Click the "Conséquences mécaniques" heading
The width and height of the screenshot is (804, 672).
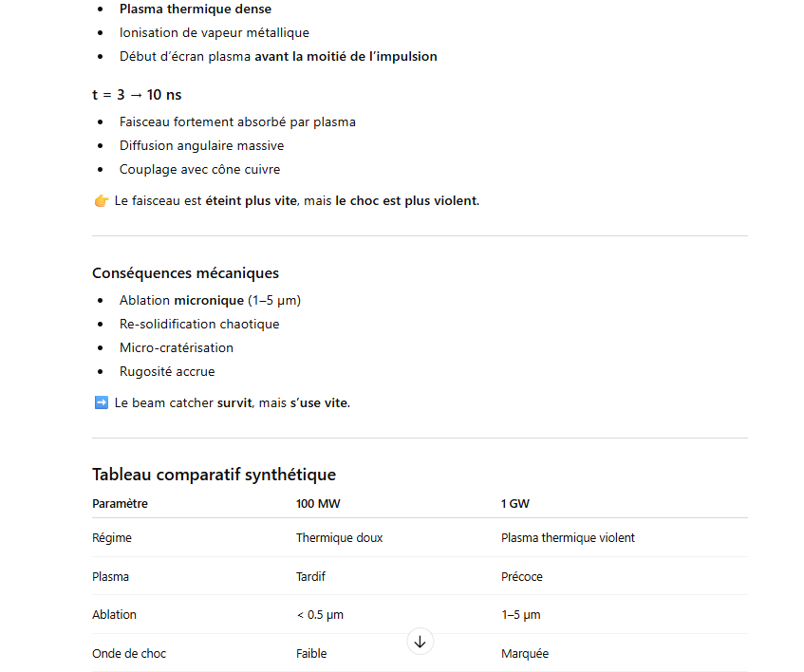[x=185, y=273]
